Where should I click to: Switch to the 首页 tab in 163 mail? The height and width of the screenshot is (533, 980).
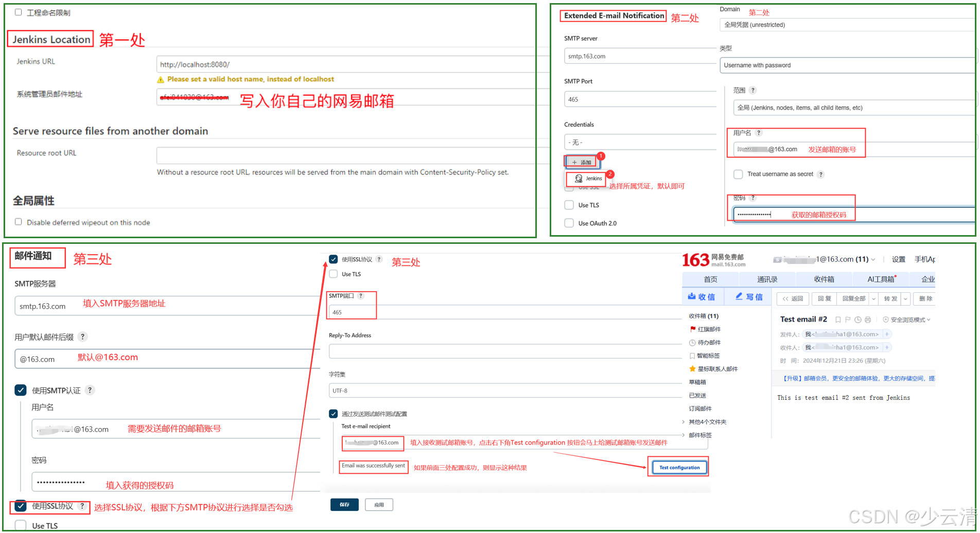(710, 279)
